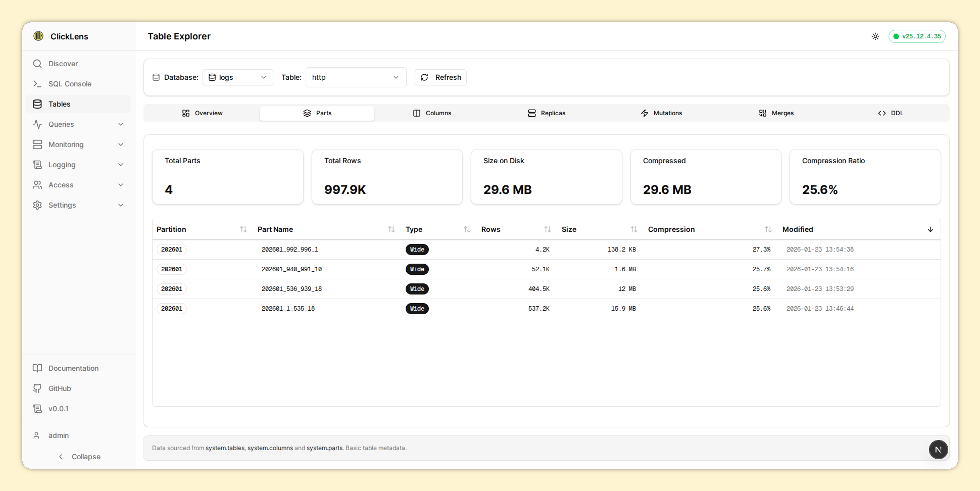The height and width of the screenshot is (491, 980).
Task: Open SQL Console via terminal icon
Action: (x=37, y=84)
